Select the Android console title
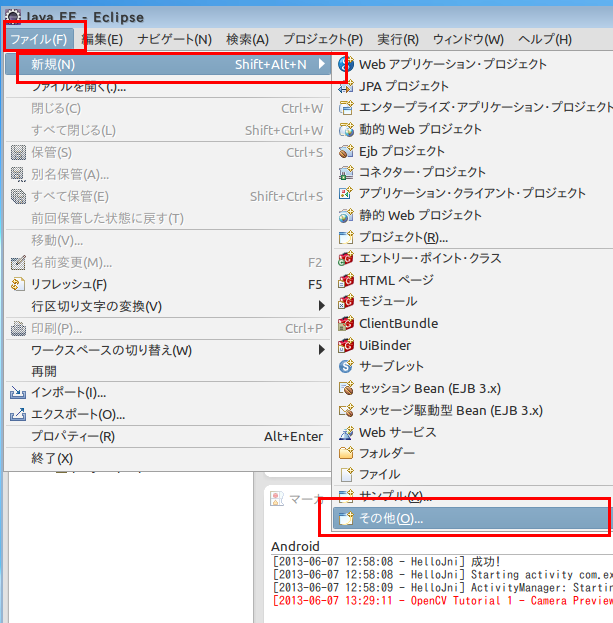The image size is (613, 623). [295, 547]
